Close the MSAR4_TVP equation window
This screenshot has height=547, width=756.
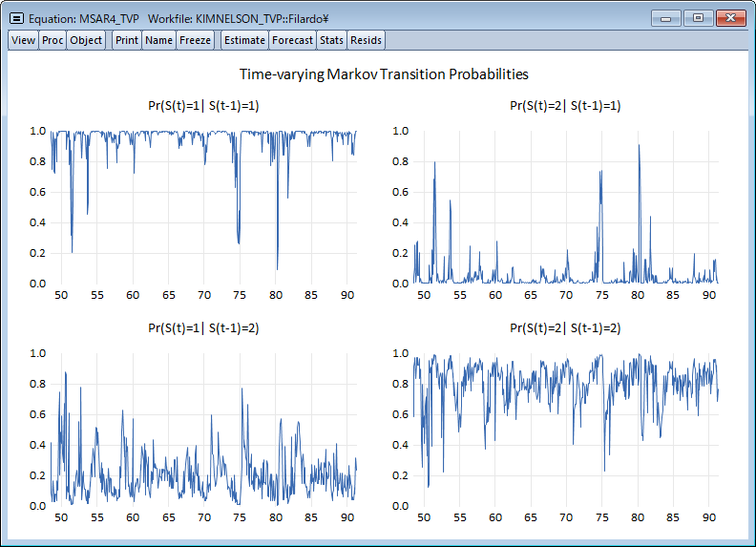point(731,18)
